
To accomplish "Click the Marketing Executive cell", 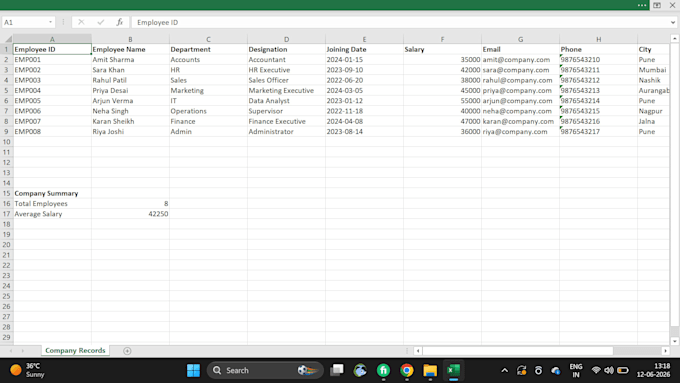I will click(286, 90).
